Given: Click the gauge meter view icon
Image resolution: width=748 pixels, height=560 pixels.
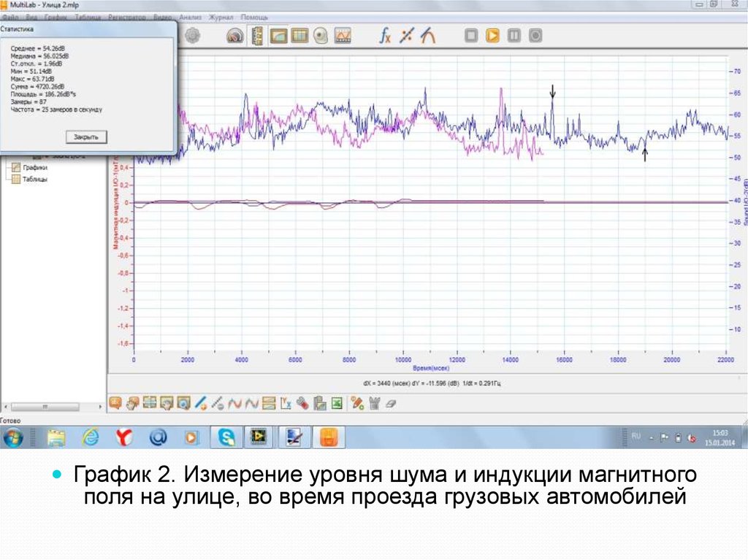Looking at the screenshot, I should 235,35.
